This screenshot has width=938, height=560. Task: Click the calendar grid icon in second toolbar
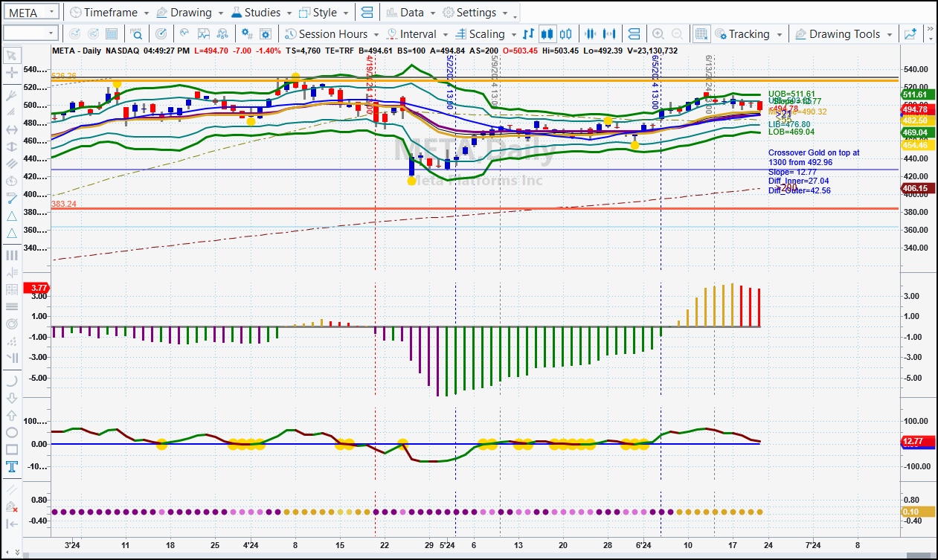coord(112,33)
